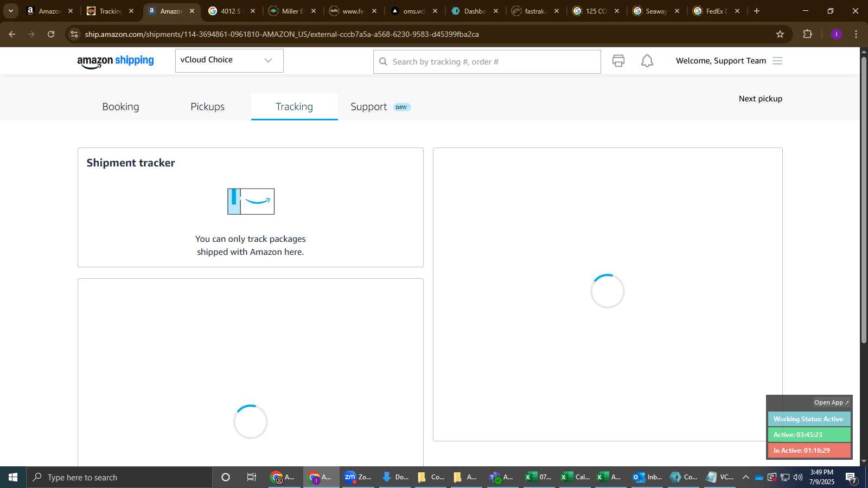868x488 pixels.
Task: Go back using browser back arrow
Action: 12,34
